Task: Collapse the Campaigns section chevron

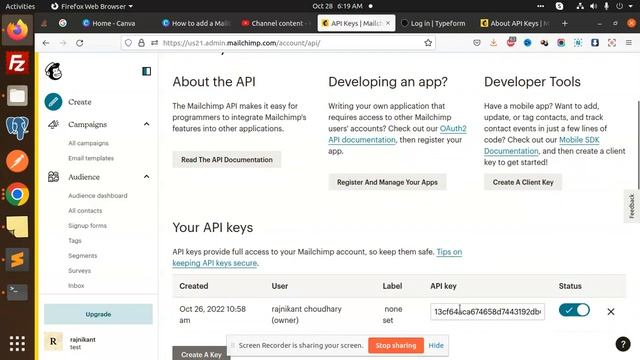Action: coord(147,124)
